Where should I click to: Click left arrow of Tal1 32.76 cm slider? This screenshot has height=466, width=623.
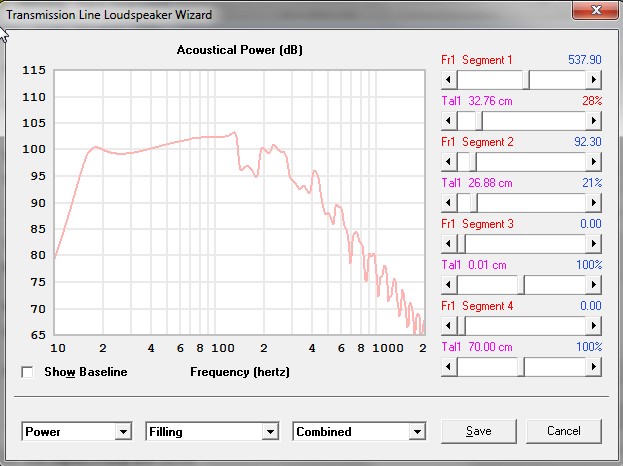tap(449, 120)
